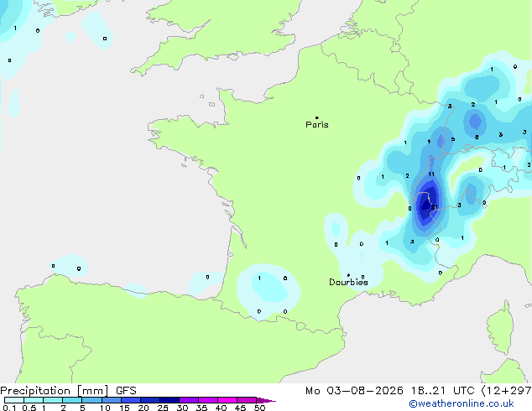Screen dimensions: 532x411
Task: Click the 'Precipitation [mm]' title text
Action: click(55, 391)
